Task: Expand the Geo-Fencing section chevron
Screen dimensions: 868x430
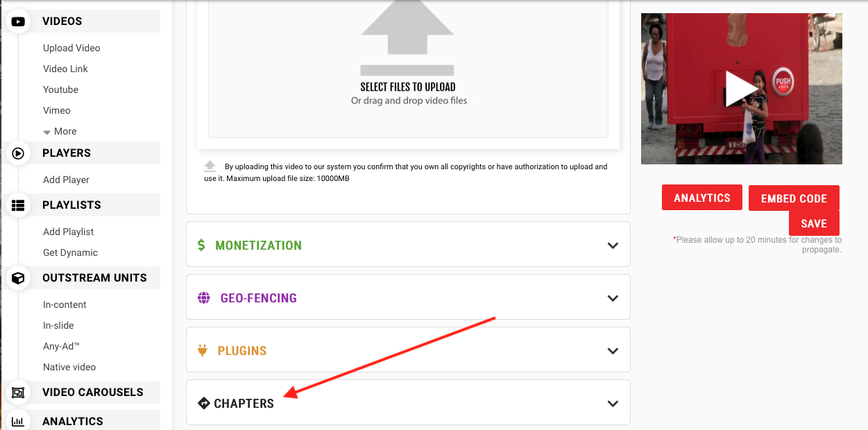Action: (x=613, y=298)
